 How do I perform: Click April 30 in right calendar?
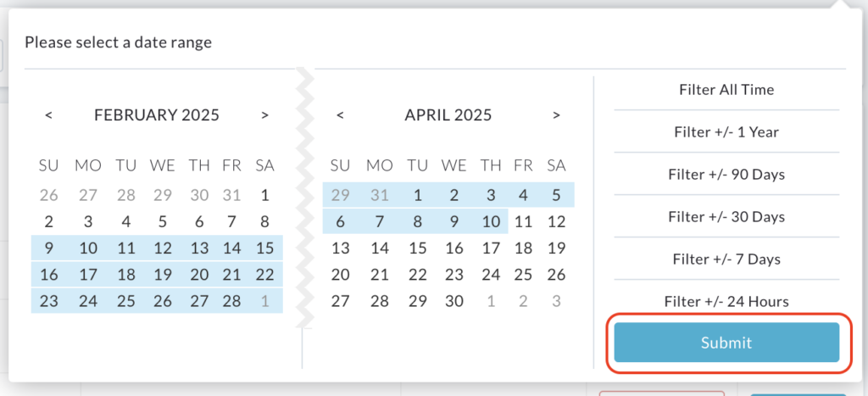pos(454,301)
